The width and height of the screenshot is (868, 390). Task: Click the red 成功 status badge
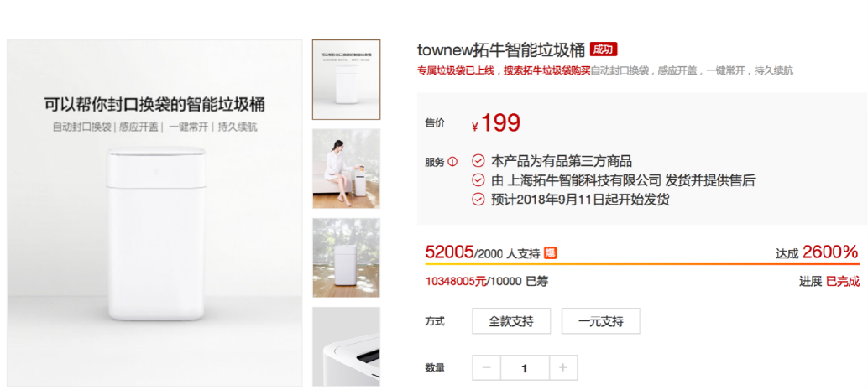point(604,49)
